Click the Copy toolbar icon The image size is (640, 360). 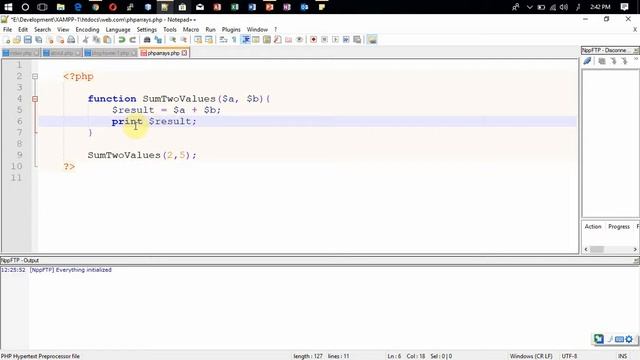pyautogui.click(x=96, y=40)
